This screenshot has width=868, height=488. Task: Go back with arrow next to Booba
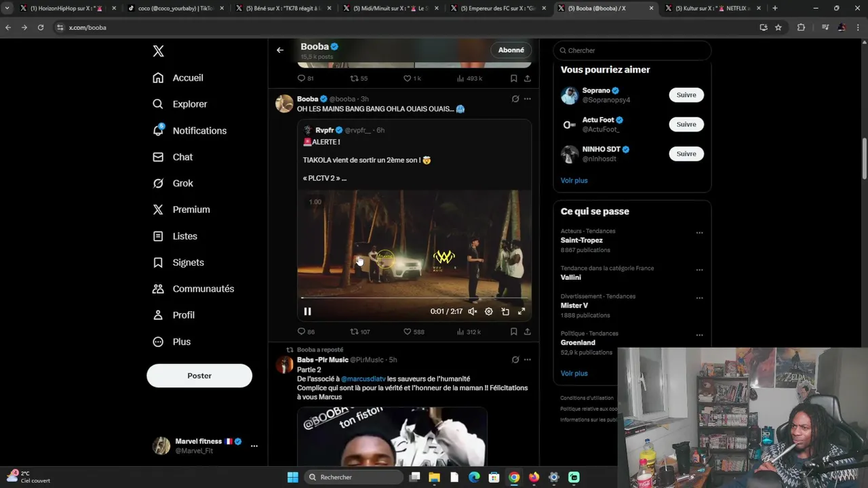pos(280,50)
